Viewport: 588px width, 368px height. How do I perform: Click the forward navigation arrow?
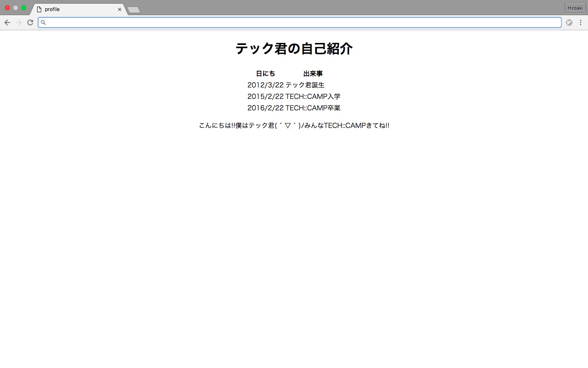[18, 22]
